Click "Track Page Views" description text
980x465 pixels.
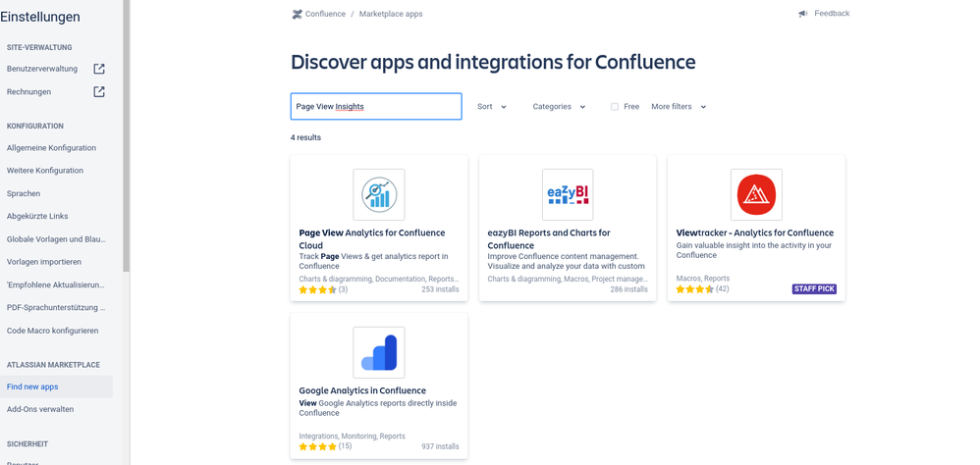click(x=374, y=261)
